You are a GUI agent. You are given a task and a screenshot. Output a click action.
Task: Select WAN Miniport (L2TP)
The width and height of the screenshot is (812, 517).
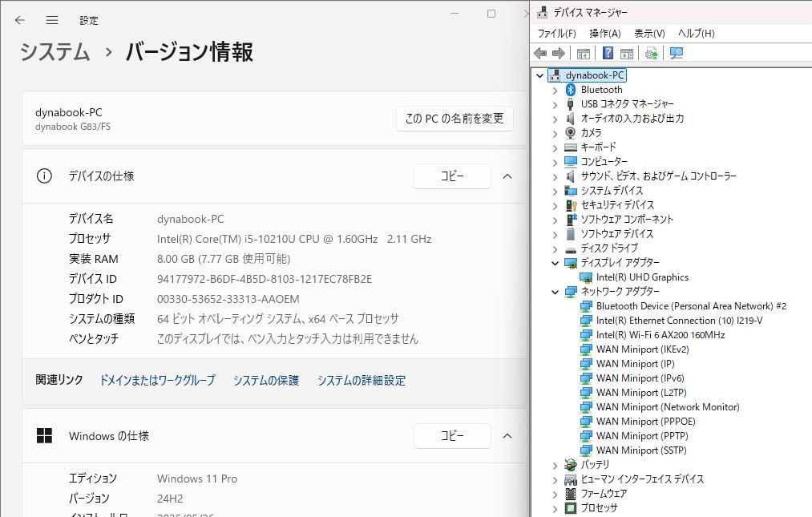pos(641,393)
